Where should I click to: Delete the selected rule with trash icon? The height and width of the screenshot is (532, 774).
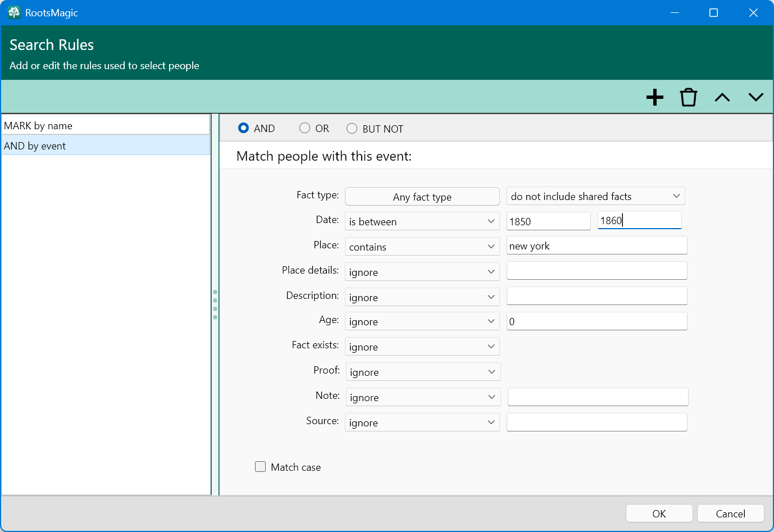point(688,97)
